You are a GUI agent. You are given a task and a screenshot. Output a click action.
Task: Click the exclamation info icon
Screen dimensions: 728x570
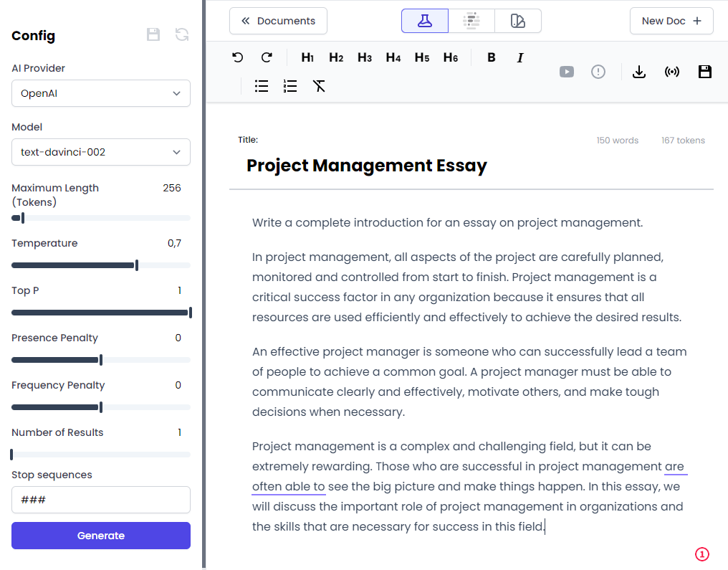[598, 72]
